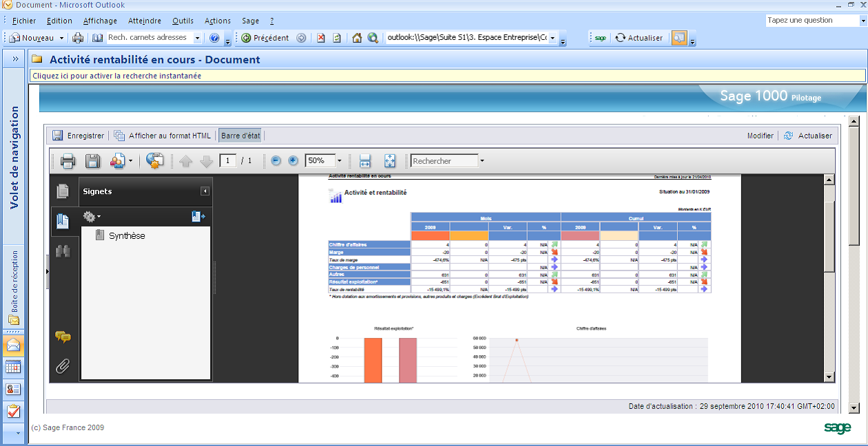This screenshot has height=446, width=868.
Task: Click the Rech. carnets adresses search field
Action: pos(149,38)
